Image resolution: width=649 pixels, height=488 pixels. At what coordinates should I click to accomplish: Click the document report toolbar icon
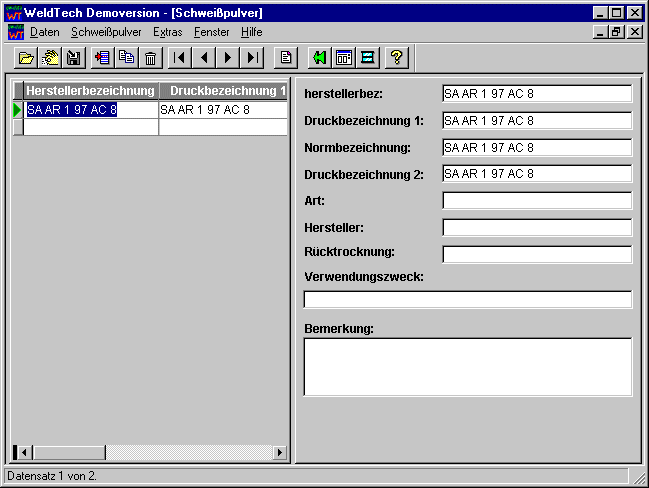[286, 58]
